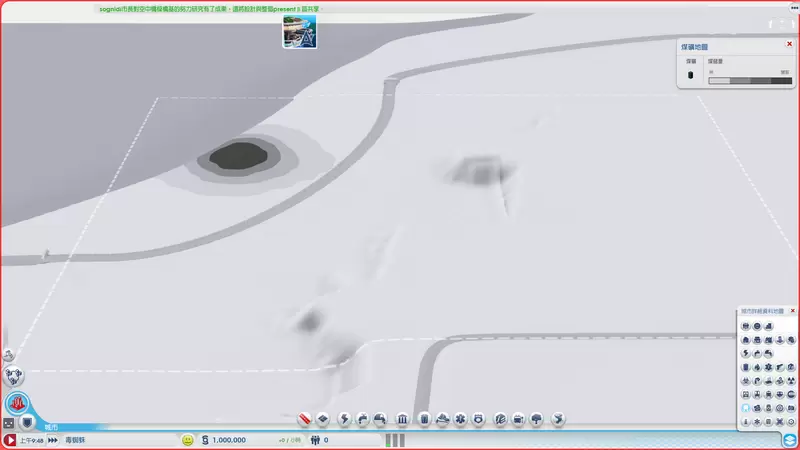The height and width of the screenshot is (450, 800).
Task: Open the Power lightning-bolt menu in bottom toolbar
Action: click(x=344, y=419)
